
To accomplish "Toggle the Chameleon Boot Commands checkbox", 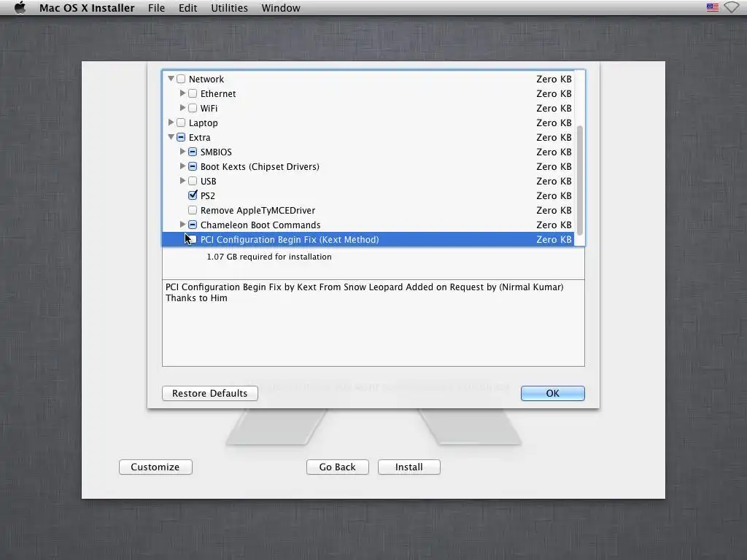I will (193, 225).
